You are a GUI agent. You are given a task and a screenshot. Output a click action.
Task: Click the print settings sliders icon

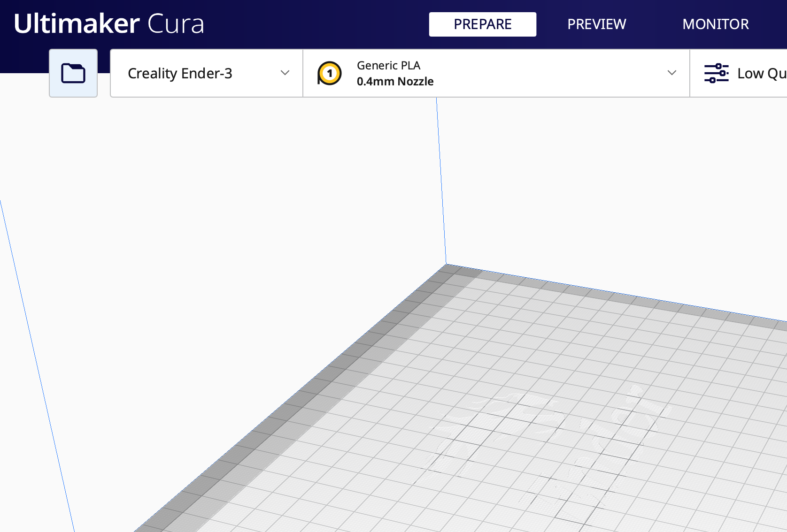tap(716, 73)
